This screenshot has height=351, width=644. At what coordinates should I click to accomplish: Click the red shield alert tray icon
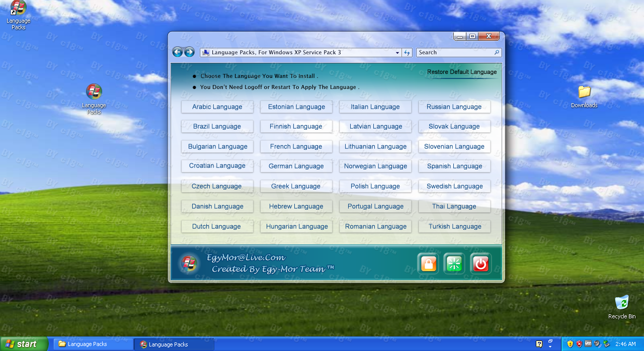click(x=579, y=344)
